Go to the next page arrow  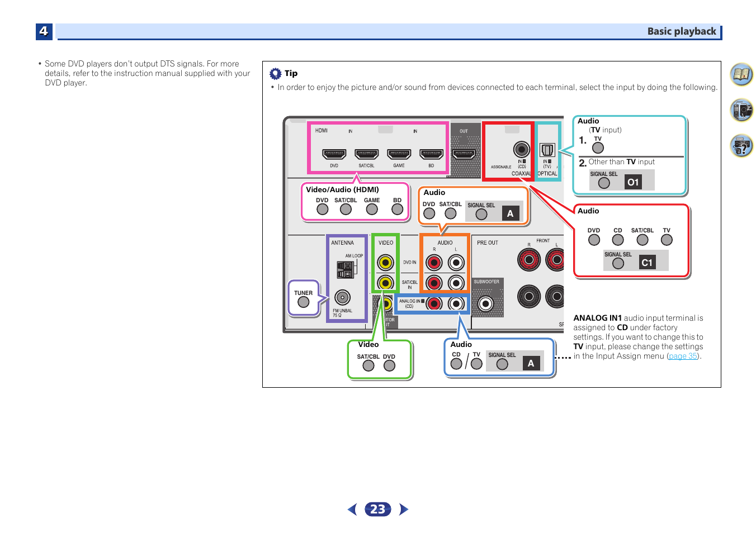404,509
